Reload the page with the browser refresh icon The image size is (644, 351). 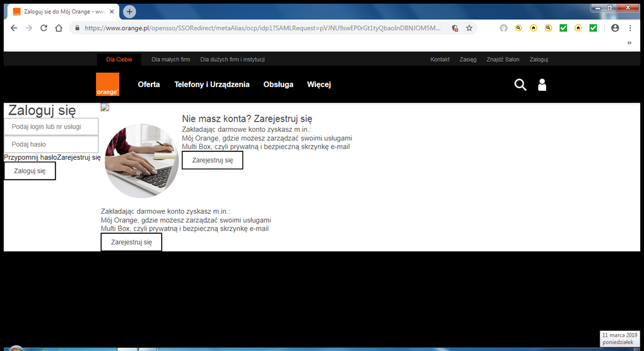pyautogui.click(x=44, y=28)
